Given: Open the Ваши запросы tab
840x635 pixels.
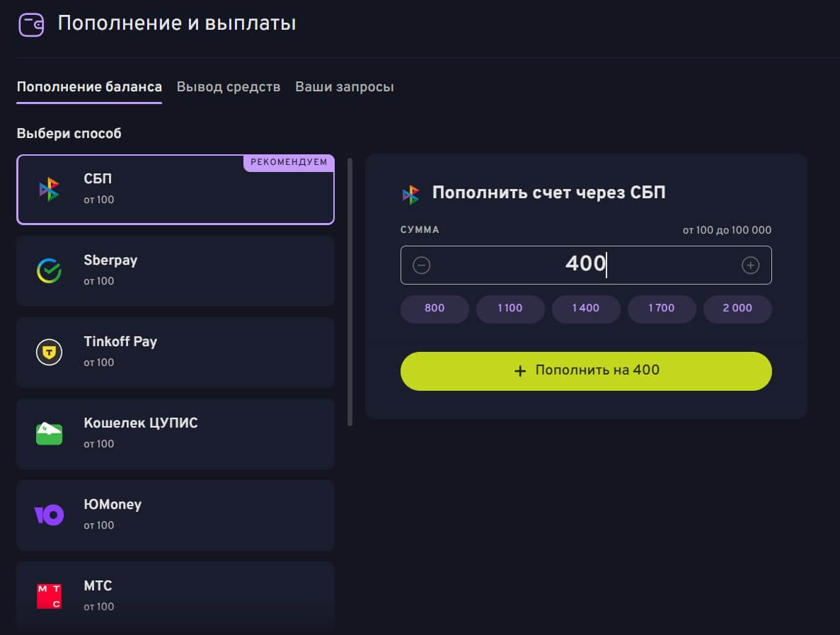Looking at the screenshot, I should click(345, 87).
